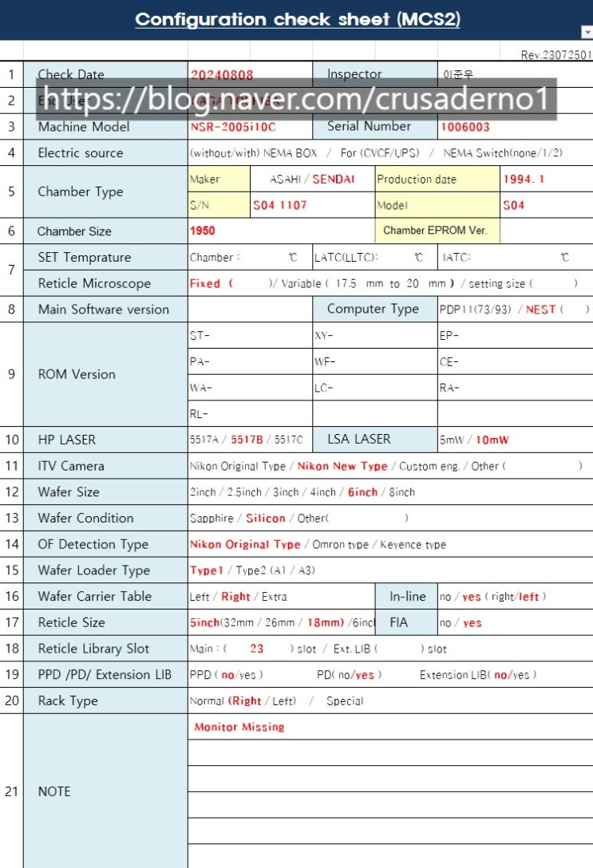Click the 'WF-' ROM version cell
Image resolution: width=593 pixels, height=868 pixels.
coord(375,361)
